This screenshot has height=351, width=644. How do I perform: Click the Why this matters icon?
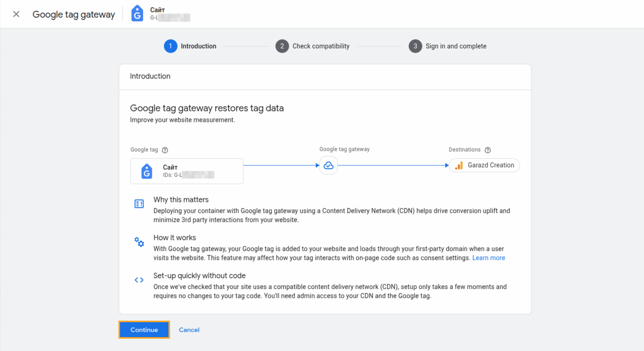coord(139,204)
